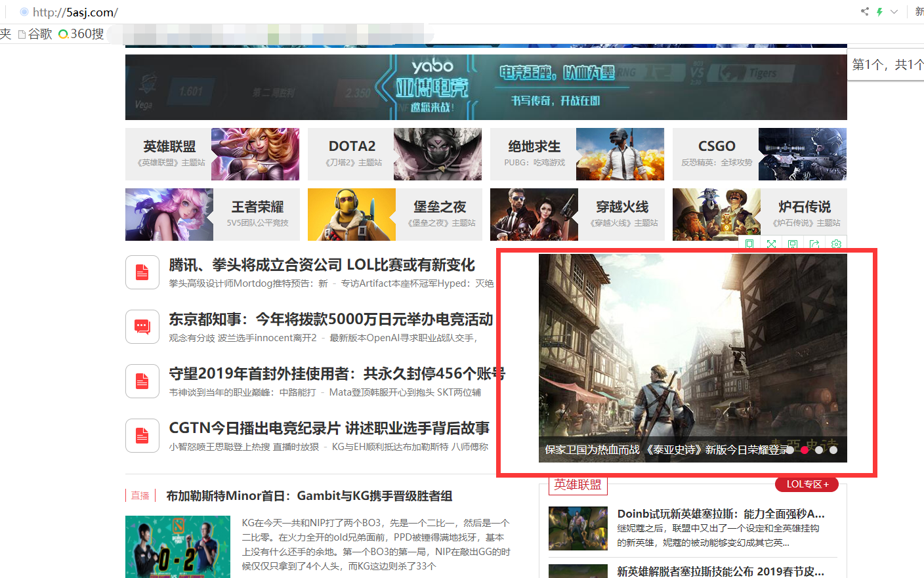This screenshot has width=924, height=578.
Task: Open headline 守望2019年首封外挂使用者
Action: coord(337,374)
